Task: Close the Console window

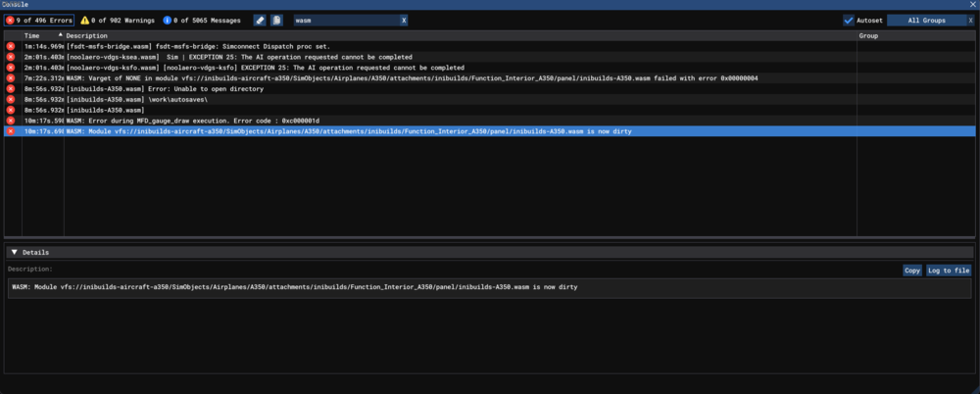Action: (971, 4)
